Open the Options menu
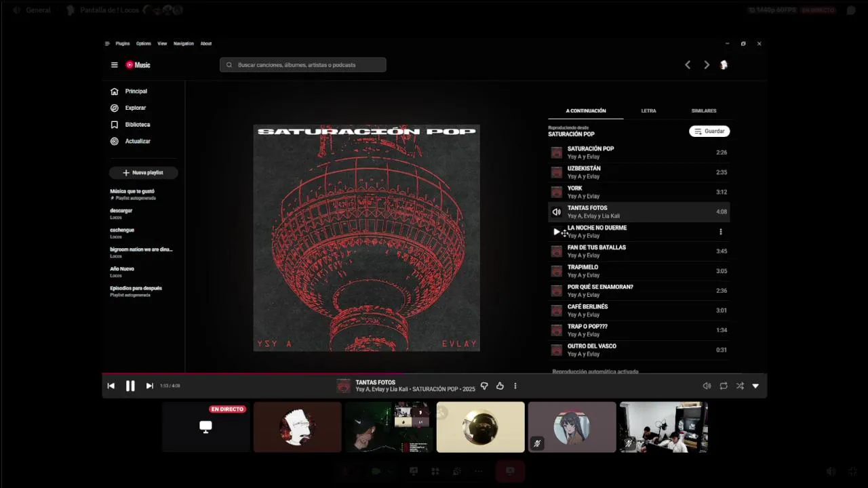The image size is (868, 488). [144, 43]
